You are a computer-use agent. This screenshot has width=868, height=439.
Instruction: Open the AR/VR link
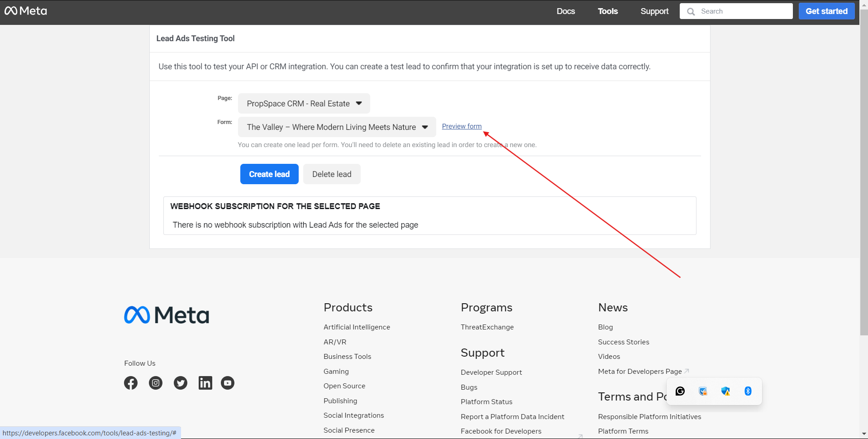pos(335,342)
